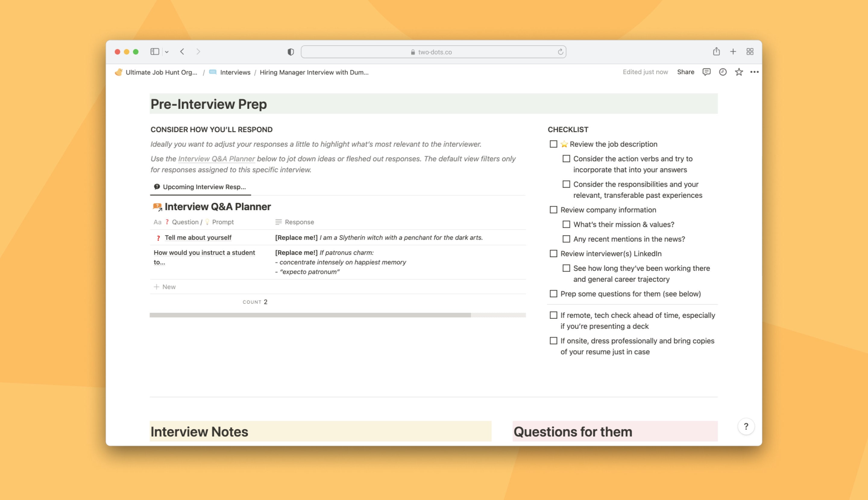Check Prep some questions for them
This screenshot has height=500, width=868.
[x=553, y=294]
